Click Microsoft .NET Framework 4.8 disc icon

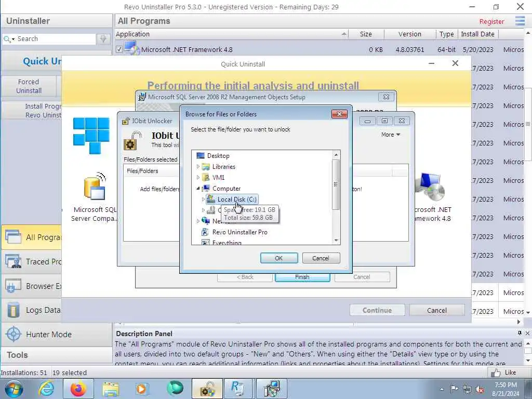tap(430, 187)
